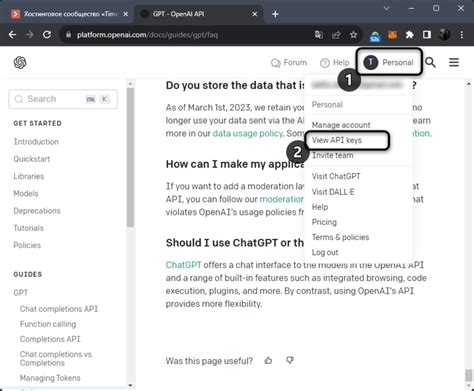
Task: Reload the page with refresh icon
Action: [x=47, y=35]
